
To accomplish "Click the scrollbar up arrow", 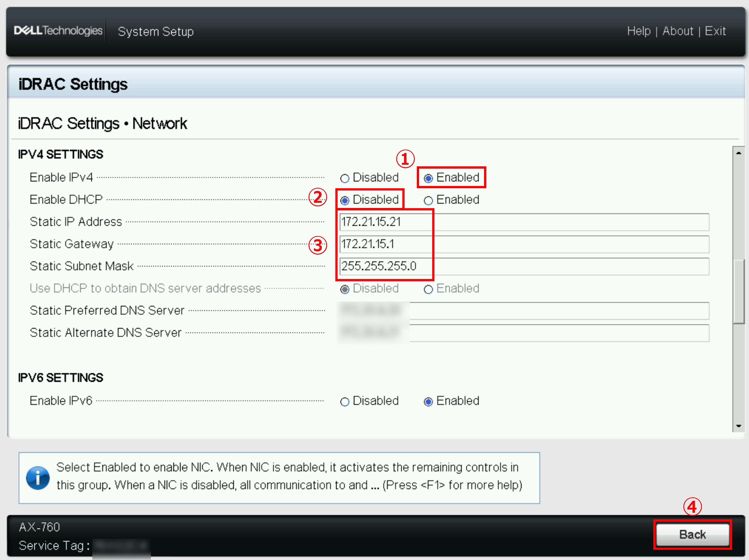I will [x=739, y=153].
